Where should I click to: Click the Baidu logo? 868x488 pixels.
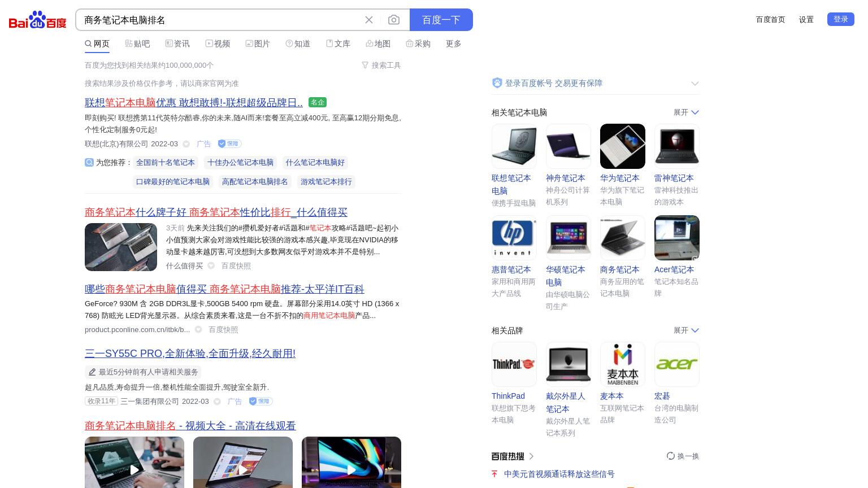pyautogui.click(x=37, y=20)
